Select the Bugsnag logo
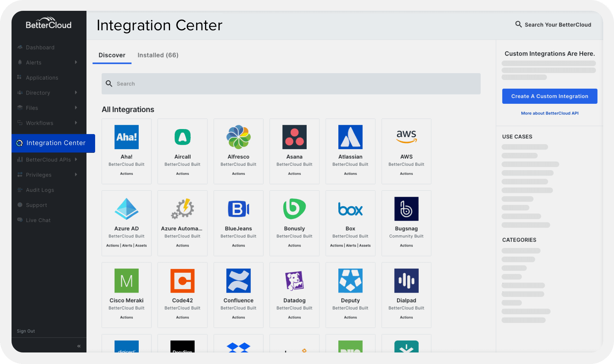Image resolution: width=614 pixels, height=364 pixels. click(406, 209)
